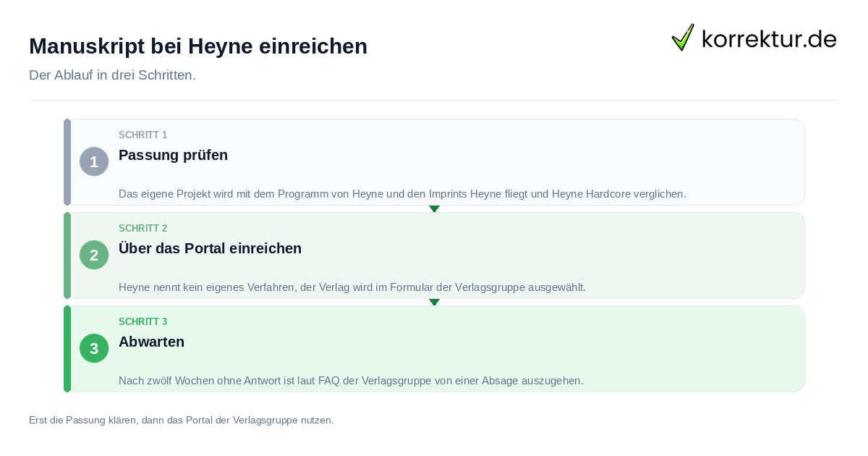Image resolution: width=868 pixels, height=456 pixels.
Task: Open the 'Passung prüfen' heading
Action: coord(173,155)
